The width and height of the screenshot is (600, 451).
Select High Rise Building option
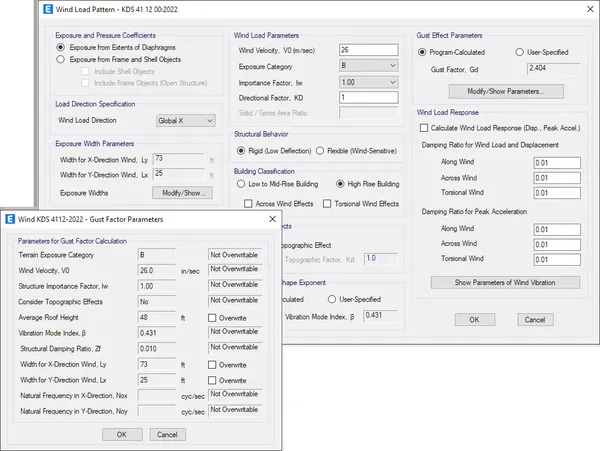(340, 184)
